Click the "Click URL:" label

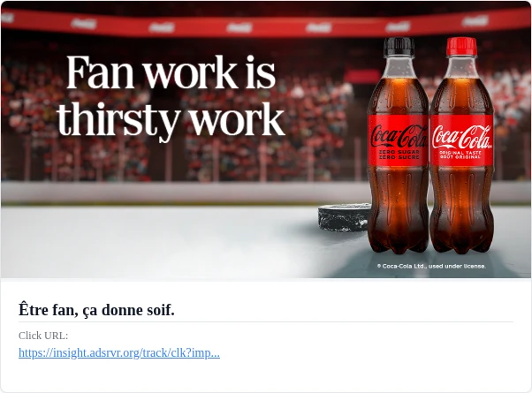[x=43, y=336]
